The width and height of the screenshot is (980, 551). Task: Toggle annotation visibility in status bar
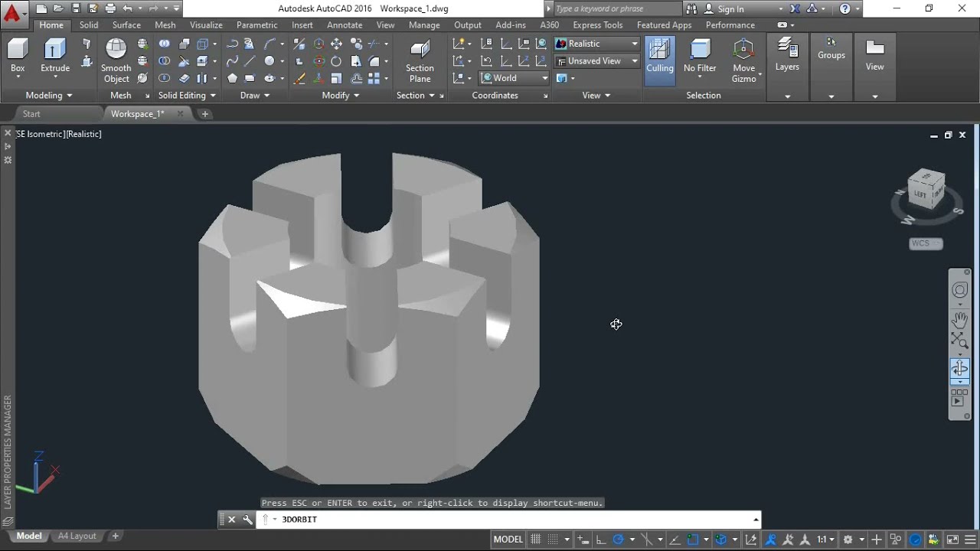[771, 540]
